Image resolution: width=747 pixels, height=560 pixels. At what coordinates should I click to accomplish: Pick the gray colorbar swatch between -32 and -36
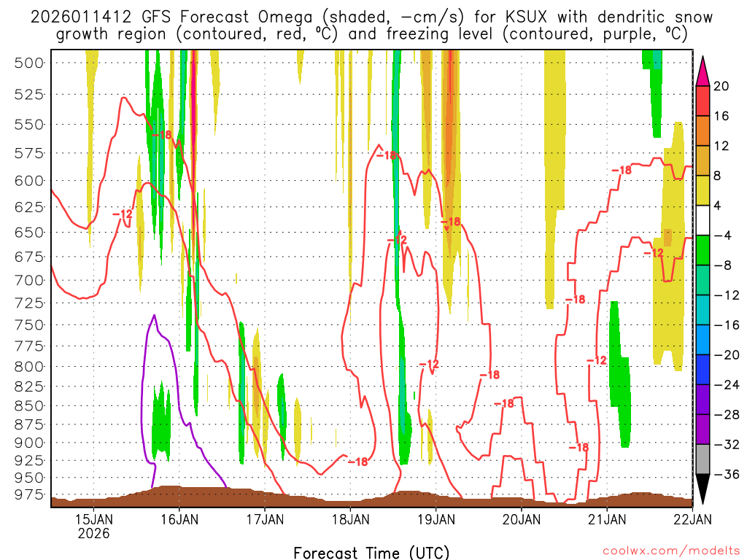[703, 459]
